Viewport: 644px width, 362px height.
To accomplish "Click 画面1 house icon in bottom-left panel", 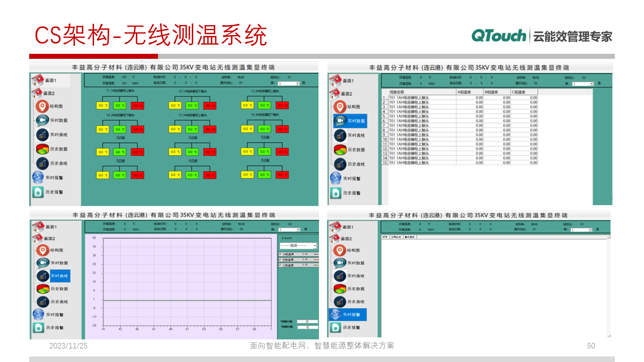I will point(38,227).
